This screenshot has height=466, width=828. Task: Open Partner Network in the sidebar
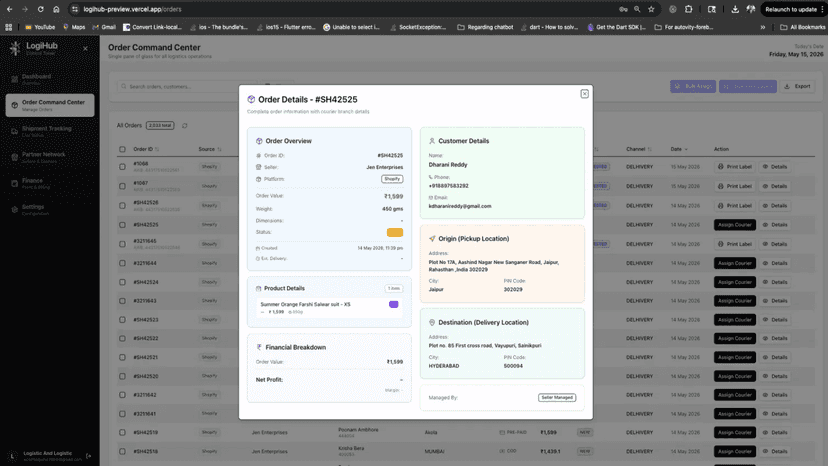pyautogui.click(x=50, y=157)
